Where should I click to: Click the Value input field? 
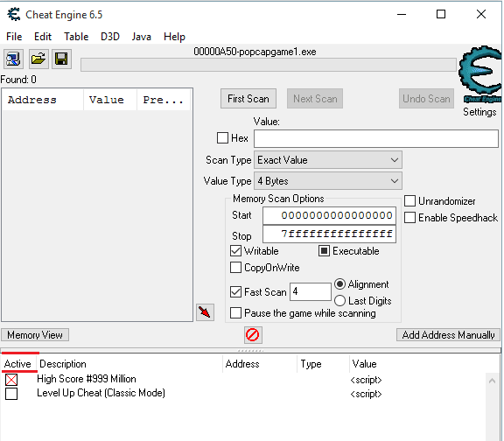(x=376, y=139)
